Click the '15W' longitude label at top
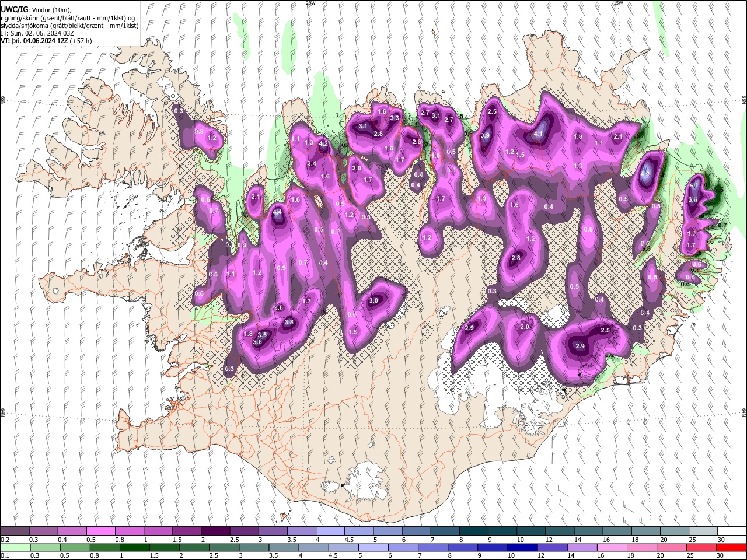 click(619, 3)
